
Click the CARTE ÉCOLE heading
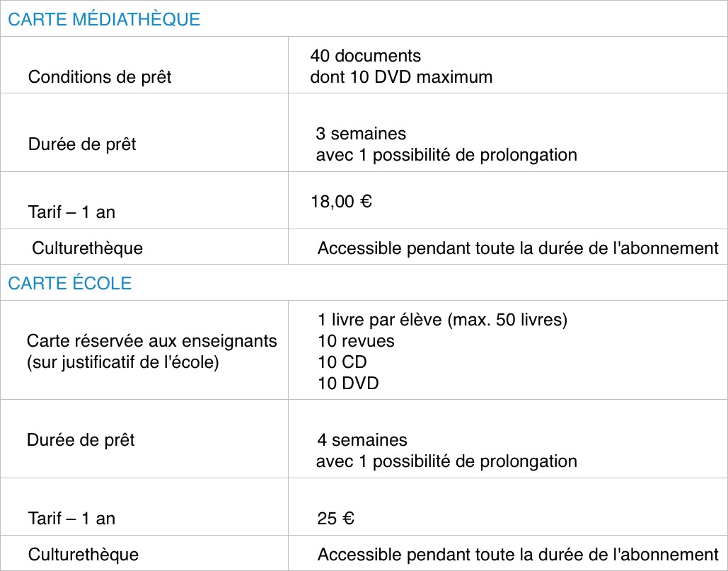pos(69,283)
